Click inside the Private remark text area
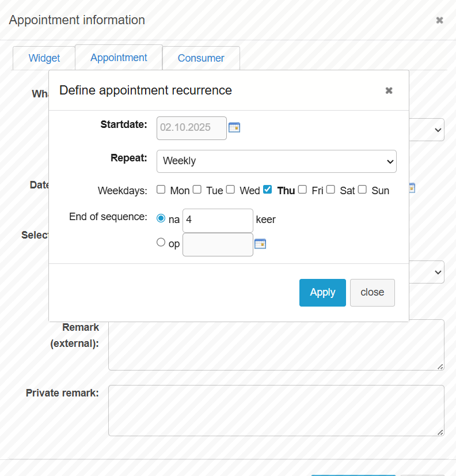 (x=276, y=410)
